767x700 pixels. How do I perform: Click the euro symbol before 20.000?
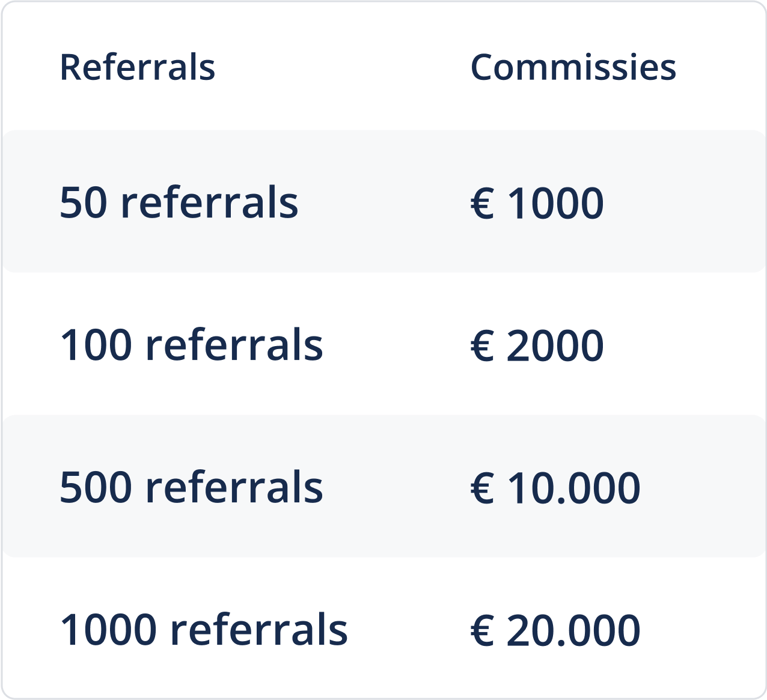pos(482,630)
